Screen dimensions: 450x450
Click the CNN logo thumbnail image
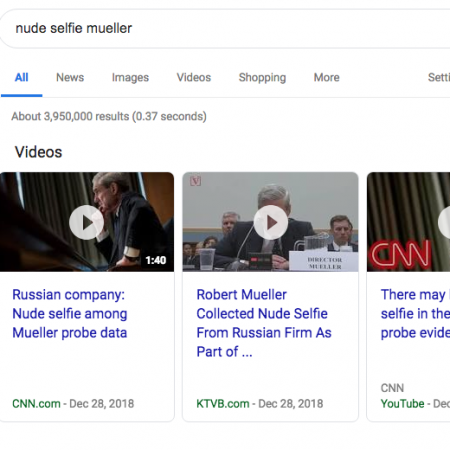point(401,255)
